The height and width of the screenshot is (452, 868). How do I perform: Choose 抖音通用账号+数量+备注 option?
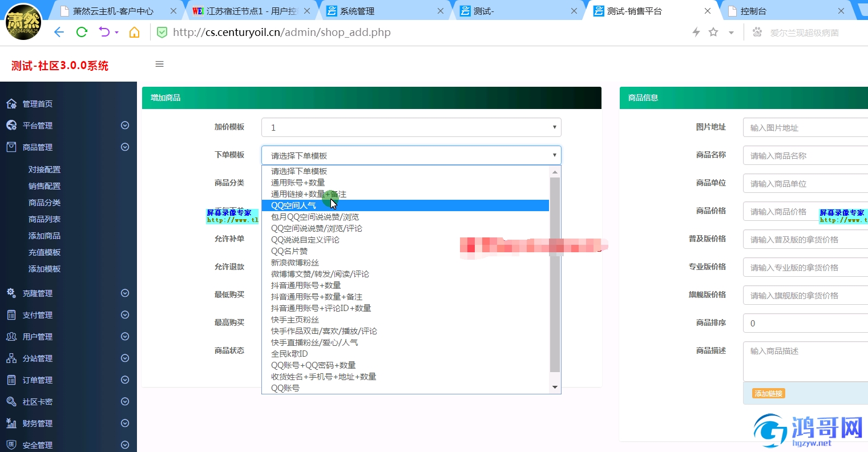[405, 297]
